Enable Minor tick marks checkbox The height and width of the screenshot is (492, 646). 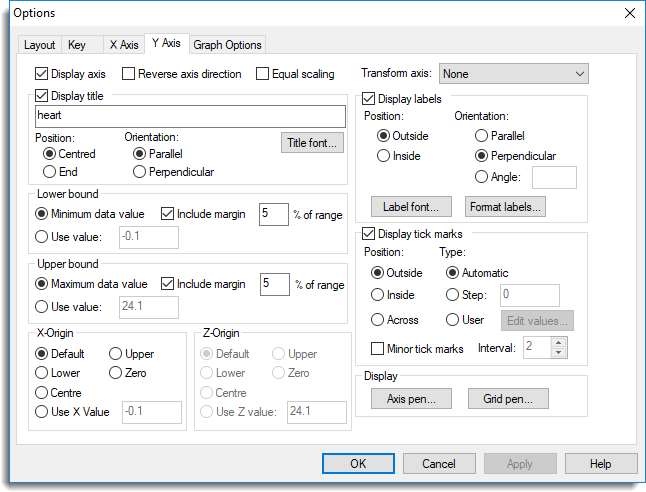[378, 348]
